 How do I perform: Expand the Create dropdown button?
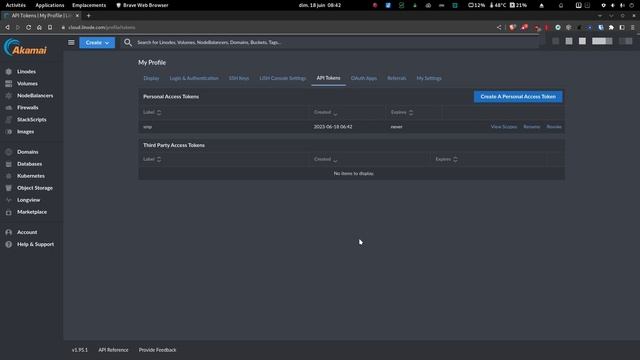(x=97, y=42)
